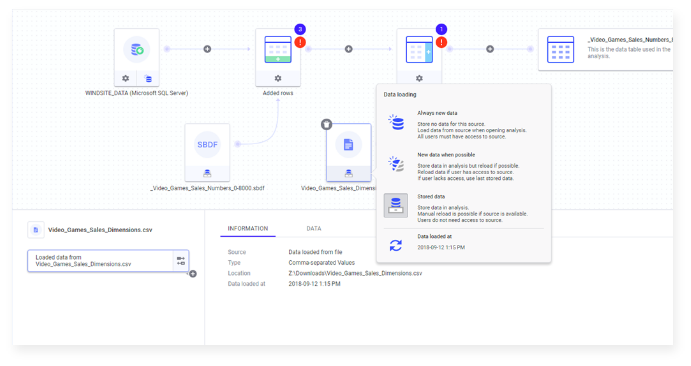
Task: Open data loading settings under Dimensions file node
Action: click(349, 174)
